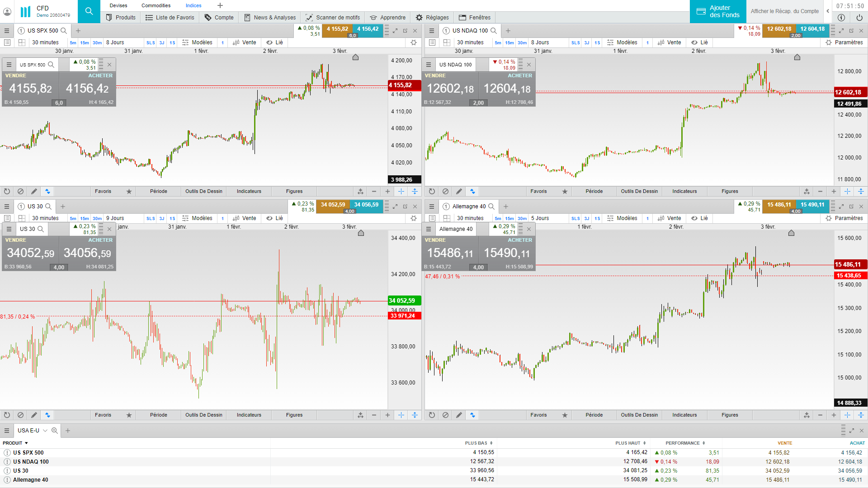This screenshot has width=868, height=488.
Task: Toggle Lié linked eye on US SPX 500 chart
Action: pyautogui.click(x=274, y=42)
